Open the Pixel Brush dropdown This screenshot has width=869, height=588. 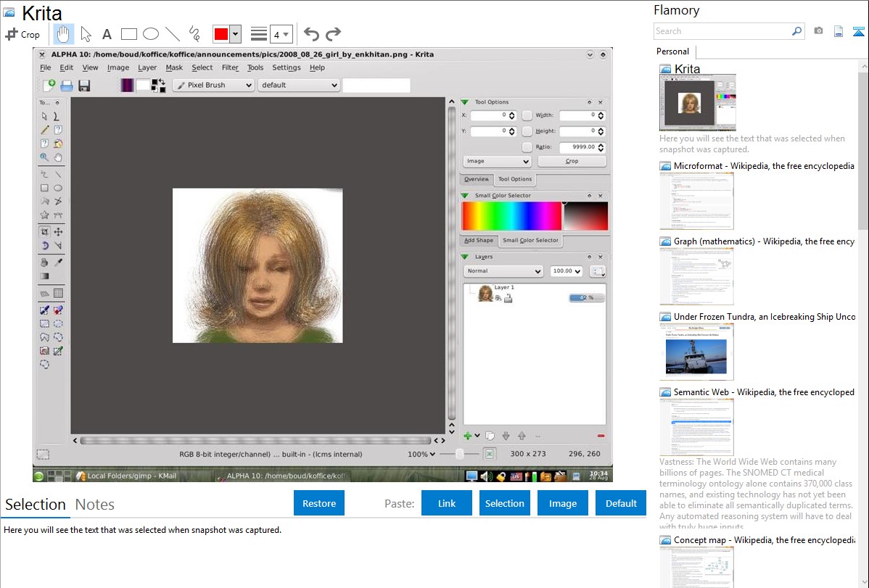(x=213, y=85)
